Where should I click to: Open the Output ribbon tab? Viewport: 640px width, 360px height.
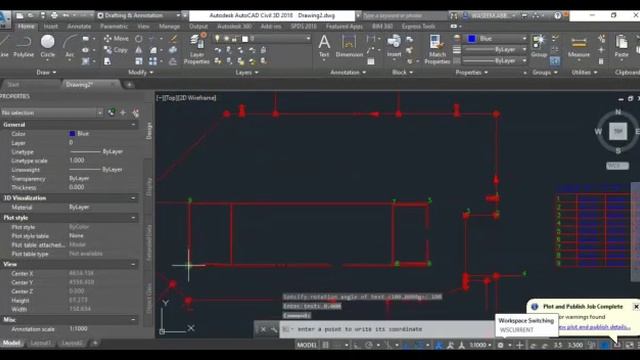[198, 26]
